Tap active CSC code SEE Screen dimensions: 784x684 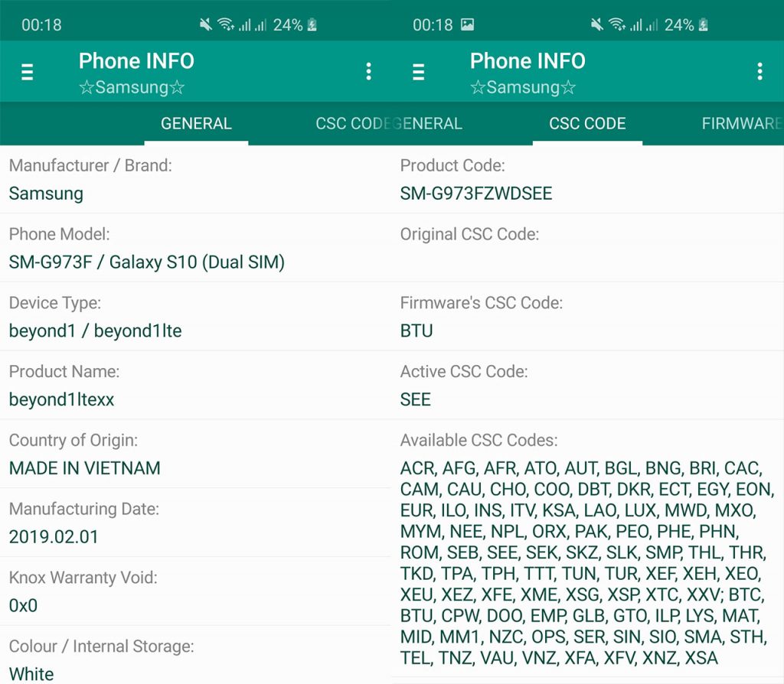416,399
